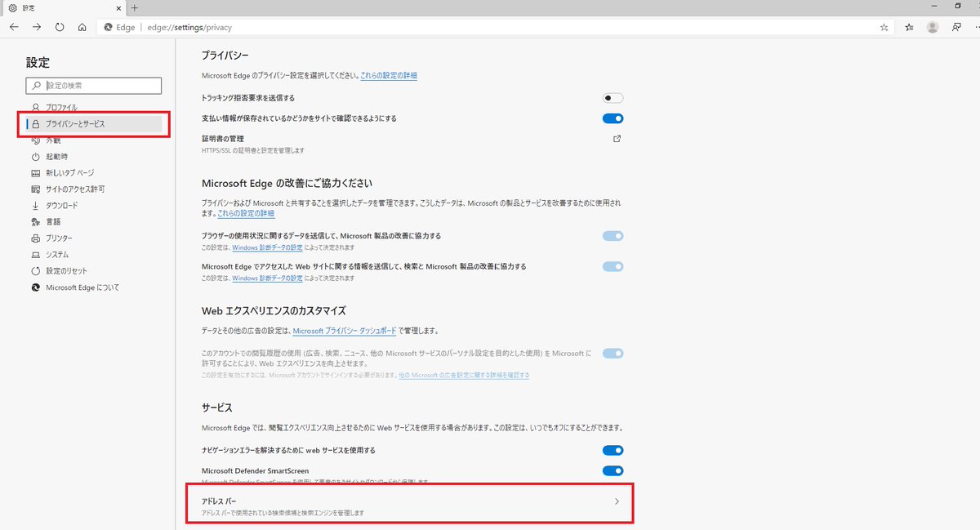
Task: Click the power icon for 起動時
Action: point(35,156)
